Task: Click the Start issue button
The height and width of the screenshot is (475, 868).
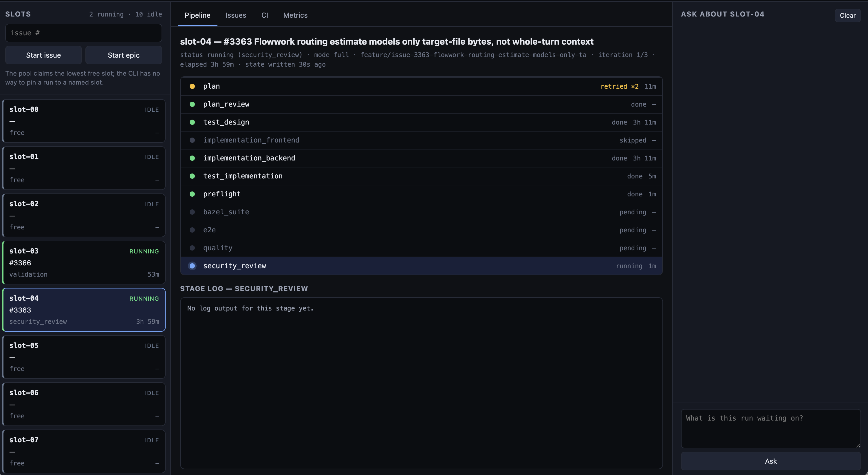Action: [x=43, y=55]
